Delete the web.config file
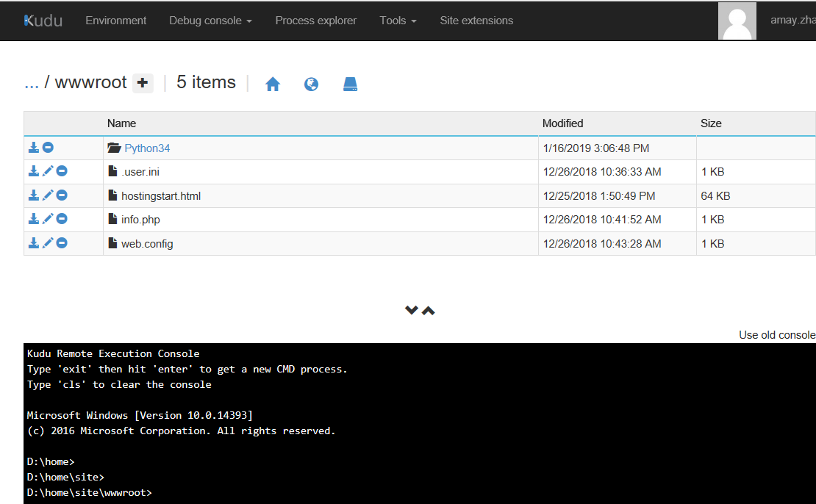The image size is (816, 504). [x=62, y=243]
